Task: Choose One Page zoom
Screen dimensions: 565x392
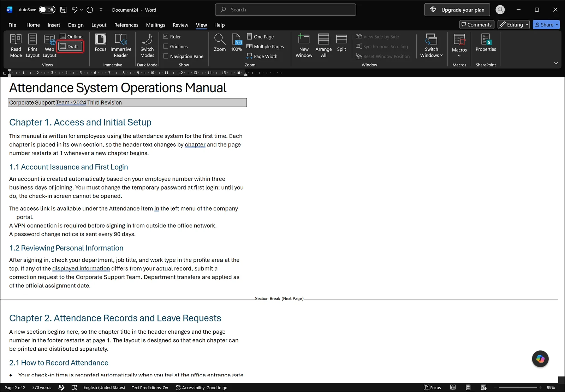Action: click(260, 36)
